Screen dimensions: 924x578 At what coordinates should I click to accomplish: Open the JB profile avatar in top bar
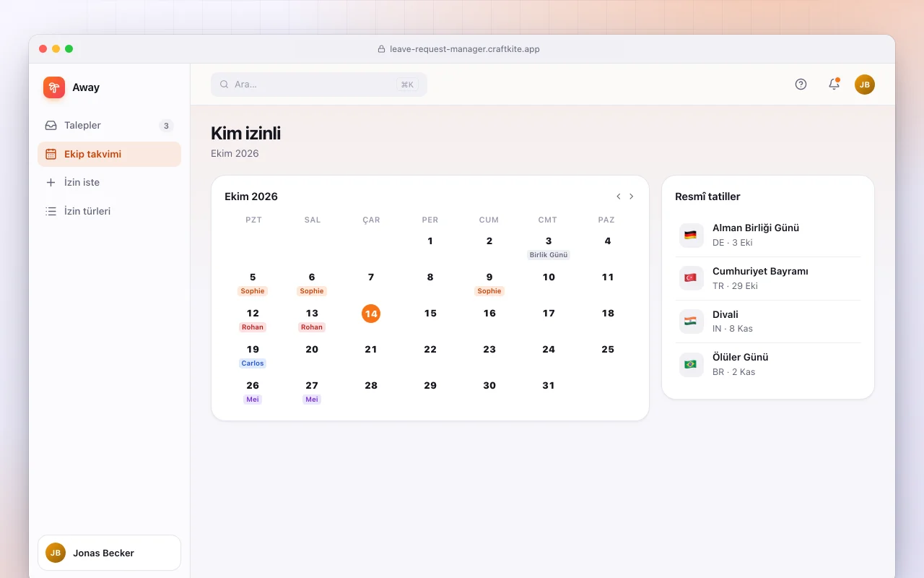865,85
